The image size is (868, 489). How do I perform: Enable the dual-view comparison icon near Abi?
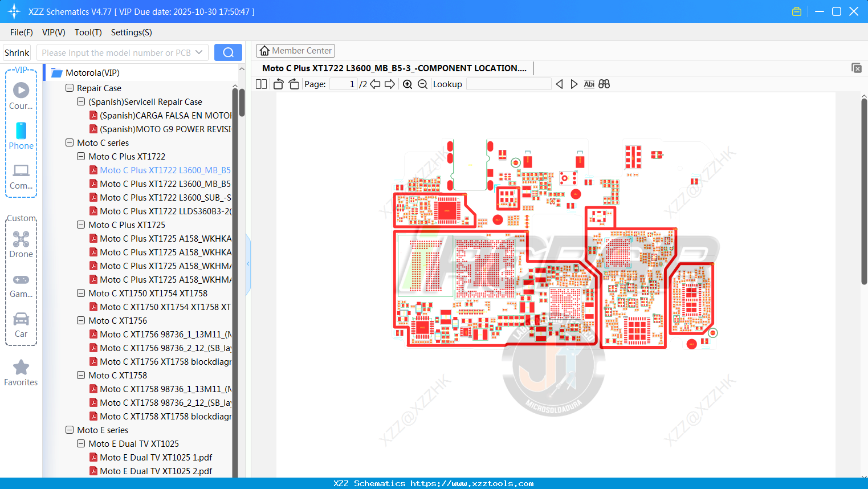(x=604, y=84)
